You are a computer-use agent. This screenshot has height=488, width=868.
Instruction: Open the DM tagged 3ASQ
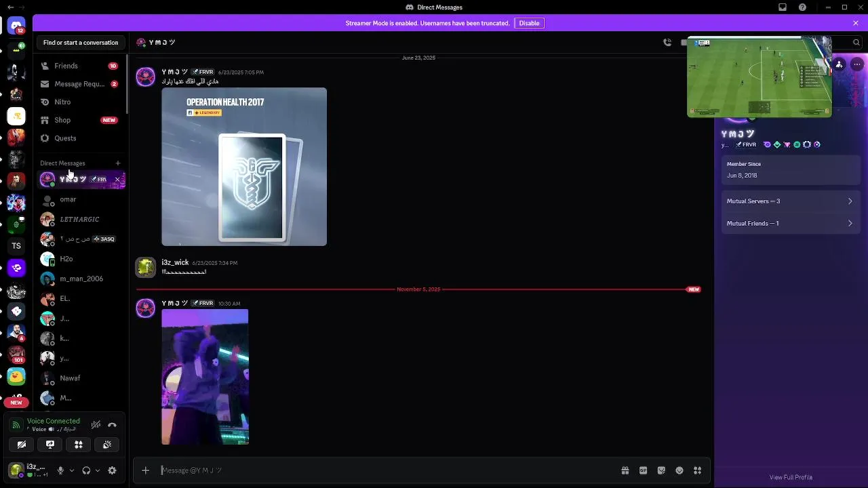point(81,239)
